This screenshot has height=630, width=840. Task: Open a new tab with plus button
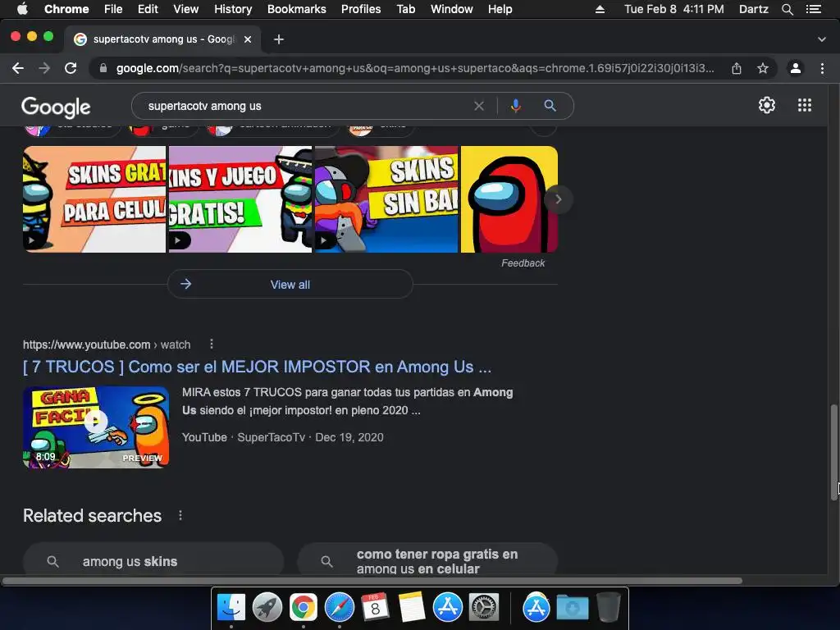pos(279,39)
